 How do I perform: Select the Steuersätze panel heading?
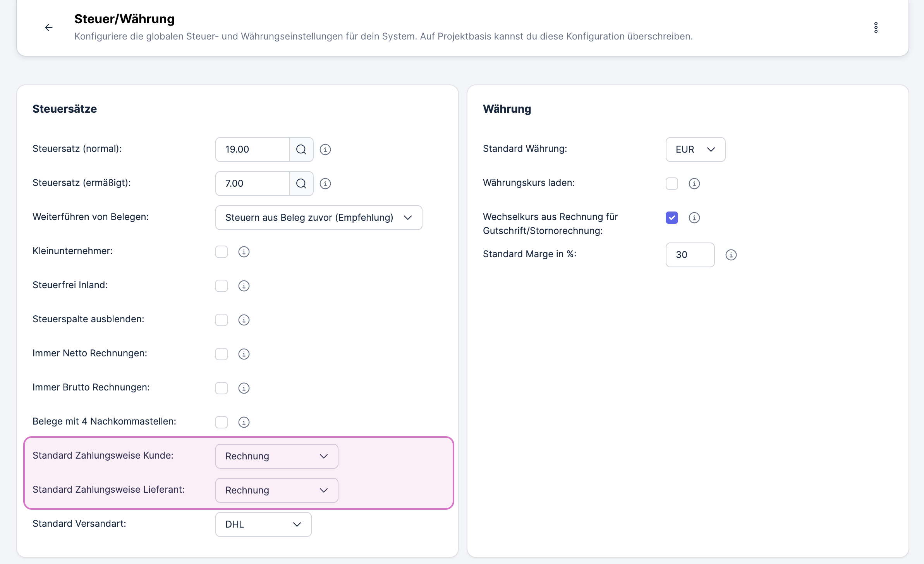[x=64, y=109]
